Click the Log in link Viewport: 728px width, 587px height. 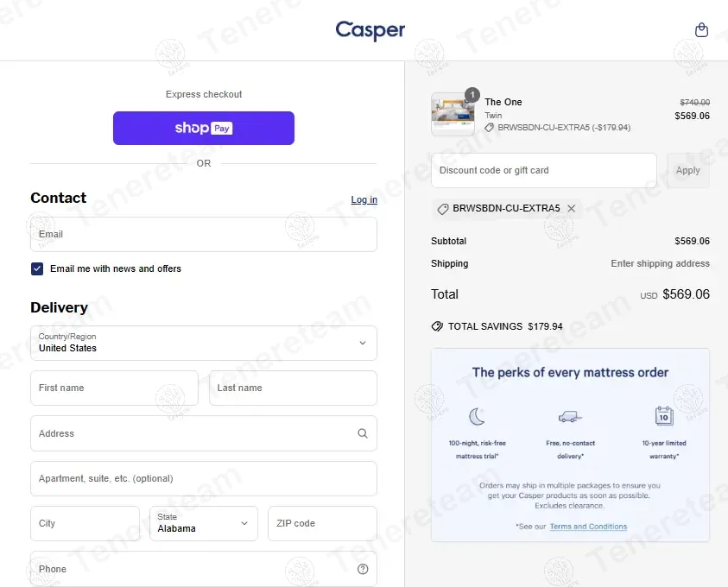(364, 199)
